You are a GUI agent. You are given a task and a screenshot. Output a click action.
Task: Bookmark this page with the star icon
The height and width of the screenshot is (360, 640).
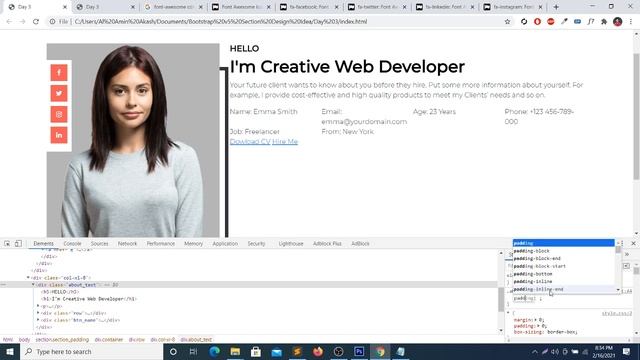pyautogui.click(x=507, y=22)
